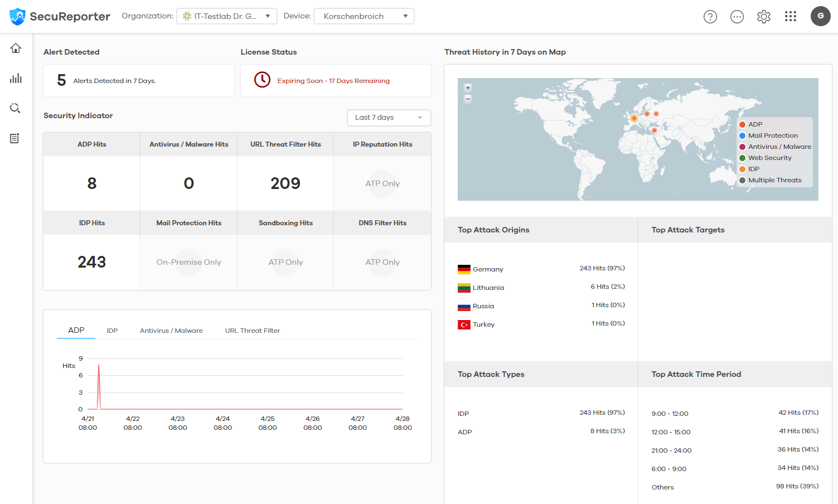
Task: Switch to the IDP chart tab
Action: (112, 331)
